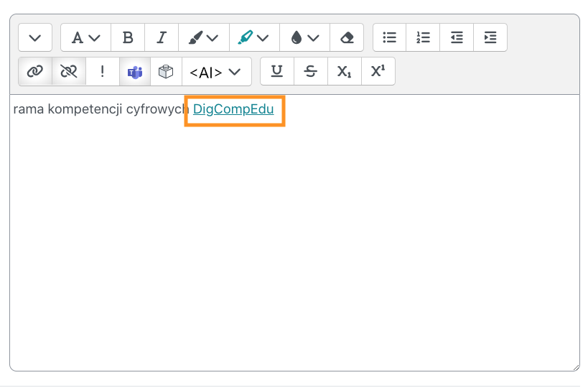This screenshot has width=588, height=388.
Task: Click the exclamation mark toolbar button
Action: click(103, 71)
